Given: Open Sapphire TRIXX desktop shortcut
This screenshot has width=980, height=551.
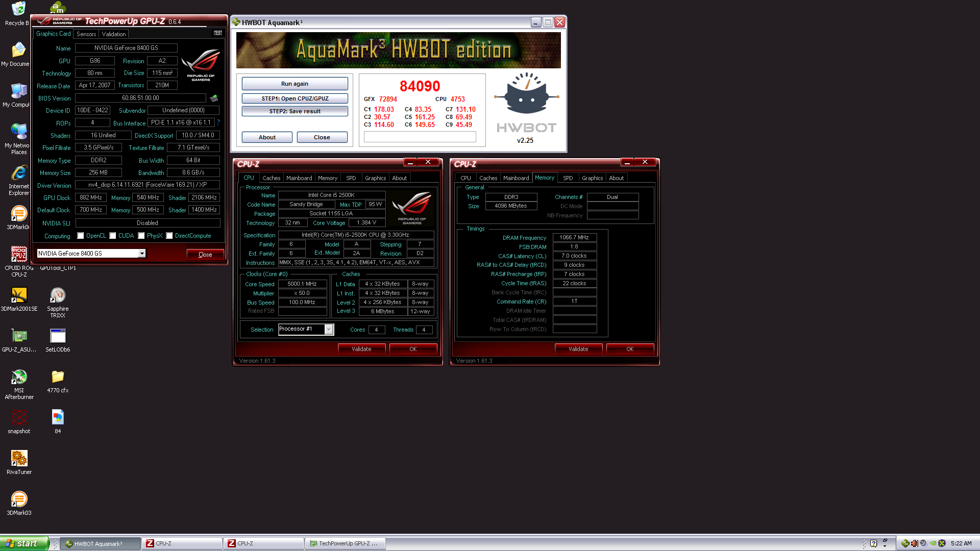Looking at the screenshot, I should 58,302.
